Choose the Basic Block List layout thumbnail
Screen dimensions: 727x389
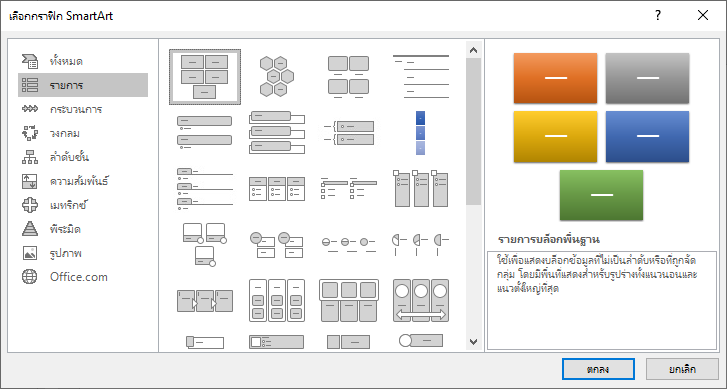[x=204, y=77]
